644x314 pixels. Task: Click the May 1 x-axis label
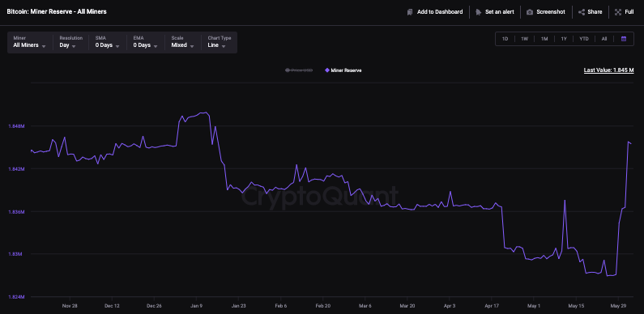click(x=534, y=306)
